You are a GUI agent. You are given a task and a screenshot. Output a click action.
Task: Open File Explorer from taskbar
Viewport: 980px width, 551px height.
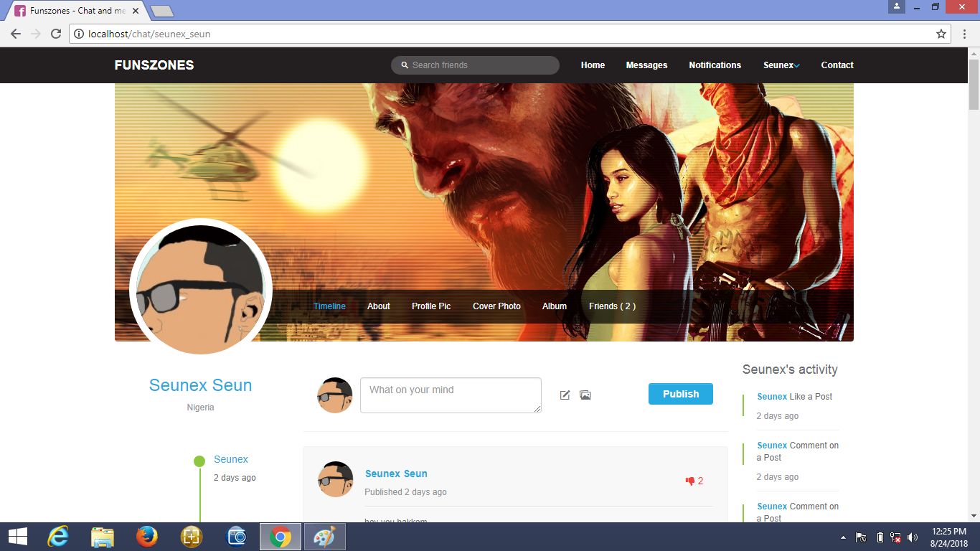[x=103, y=537]
